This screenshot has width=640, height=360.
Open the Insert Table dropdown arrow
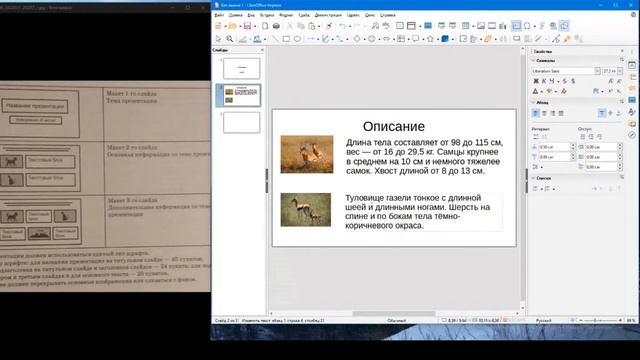(x=472, y=27)
